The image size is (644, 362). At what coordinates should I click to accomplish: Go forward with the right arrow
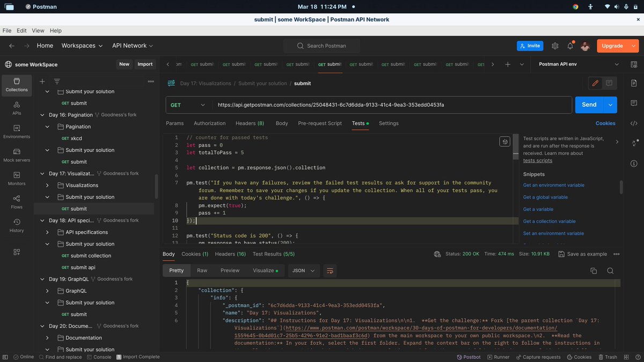pos(26,46)
